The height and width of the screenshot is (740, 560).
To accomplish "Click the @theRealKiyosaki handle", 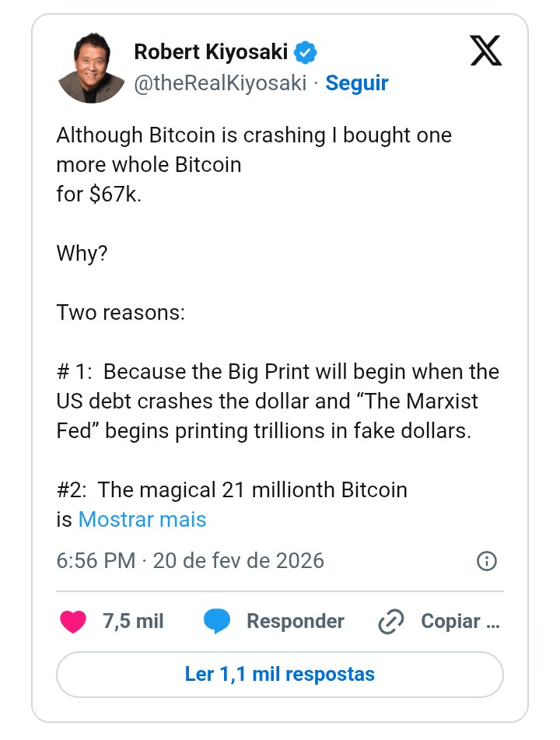I will click(x=220, y=83).
